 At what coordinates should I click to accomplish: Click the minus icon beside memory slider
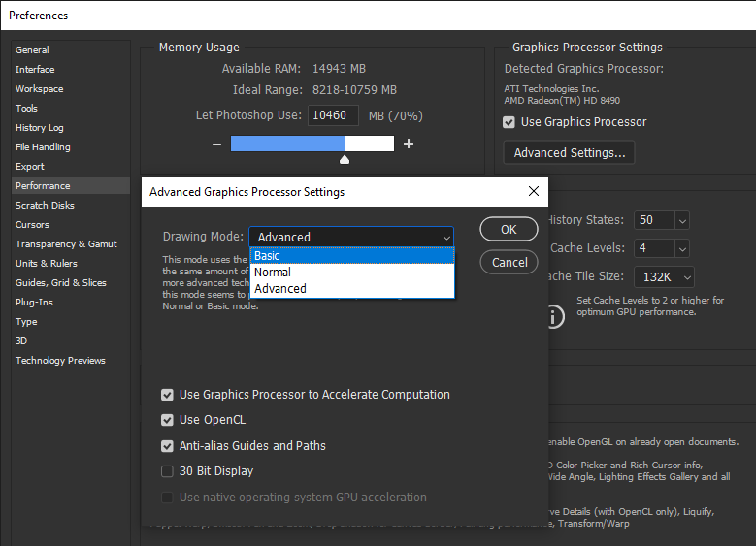tap(216, 144)
